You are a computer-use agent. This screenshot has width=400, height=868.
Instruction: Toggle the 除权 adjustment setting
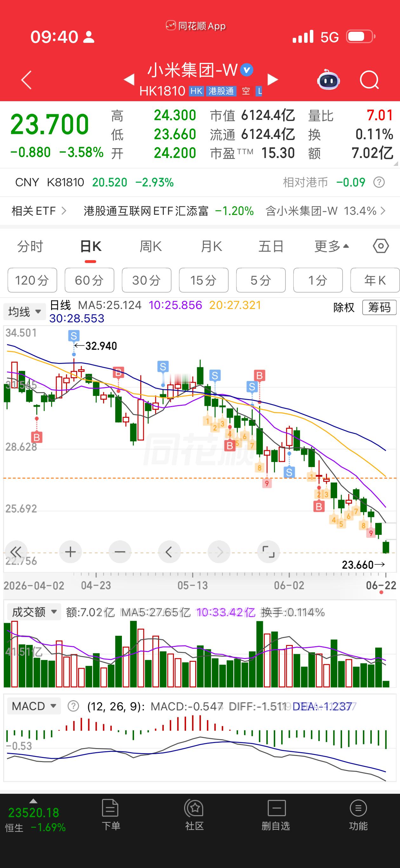coord(344,307)
